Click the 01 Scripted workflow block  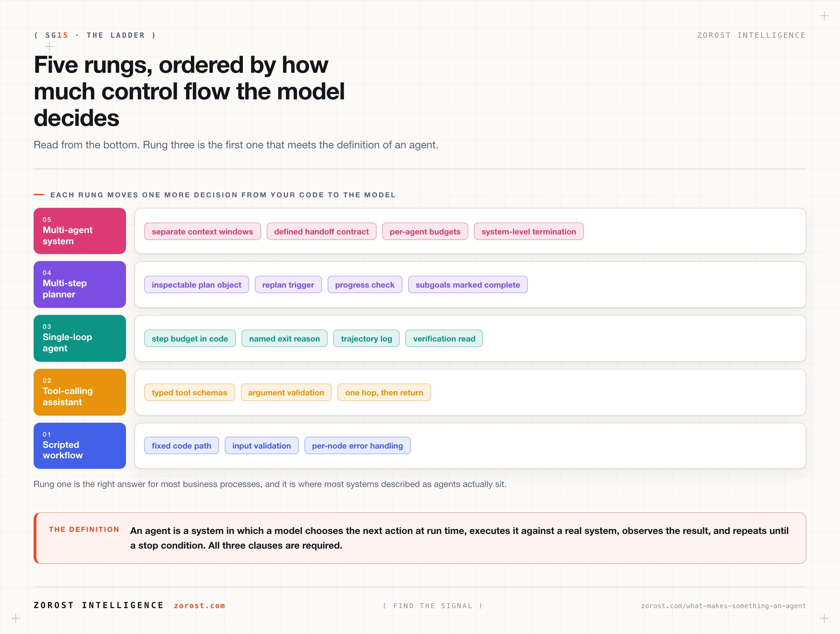[x=80, y=446]
